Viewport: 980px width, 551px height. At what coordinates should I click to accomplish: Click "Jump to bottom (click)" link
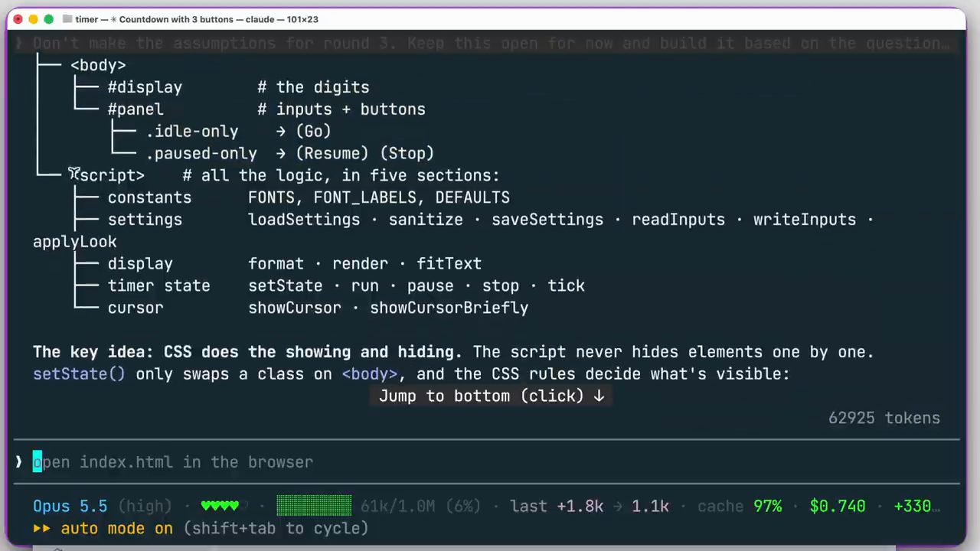click(492, 396)
